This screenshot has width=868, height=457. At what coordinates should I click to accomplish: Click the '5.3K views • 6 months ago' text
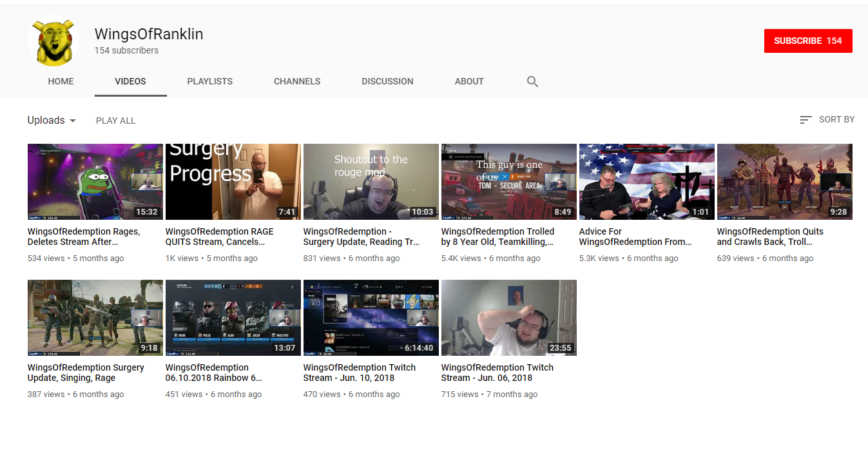(x=629, y=258)
